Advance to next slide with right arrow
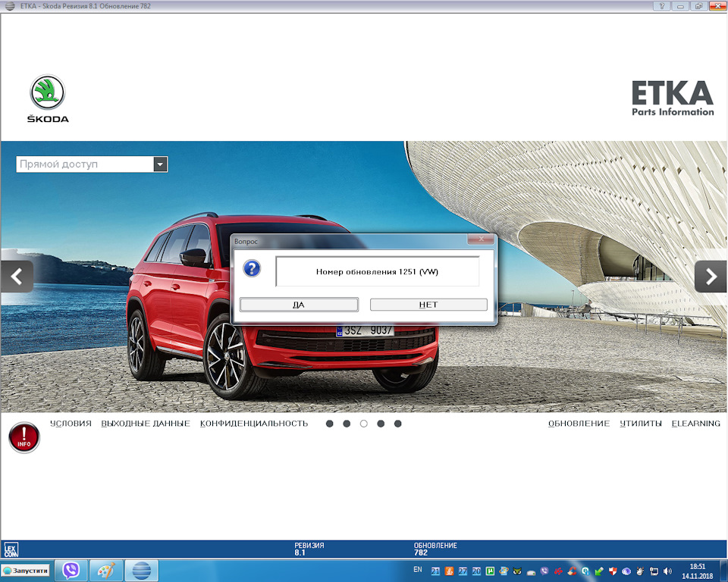This screenshot has height=582, width=728. point(711,277)
